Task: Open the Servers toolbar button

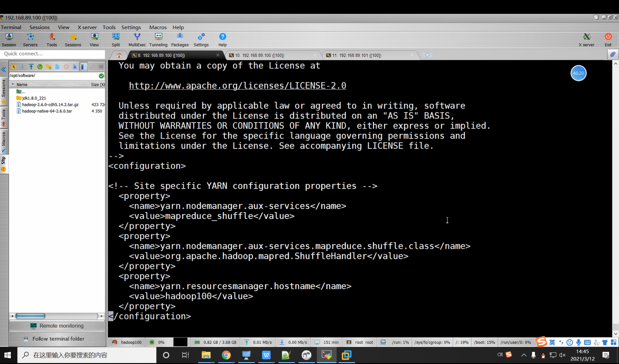Action: [30, 40]
